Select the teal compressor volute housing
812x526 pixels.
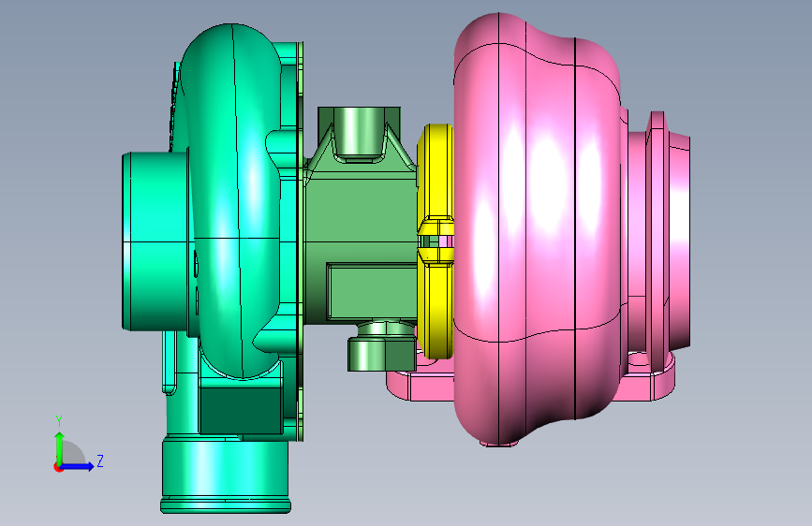[230, 202]
